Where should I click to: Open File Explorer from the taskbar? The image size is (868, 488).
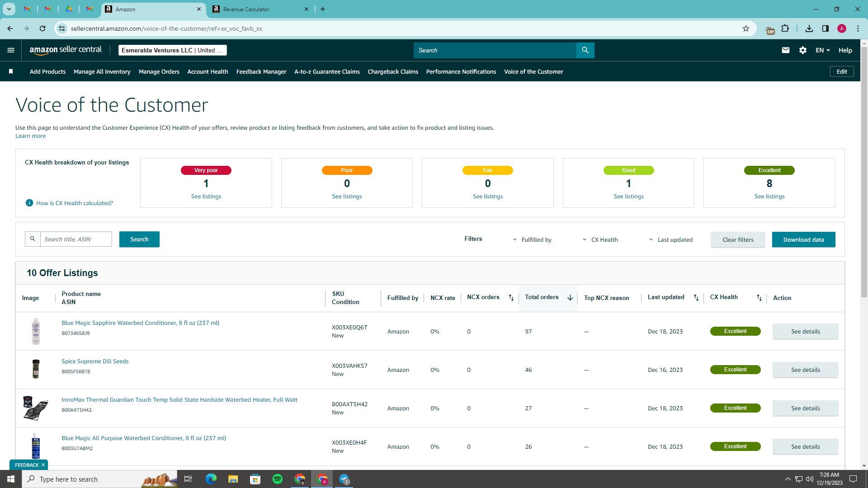tap(233, 479)
